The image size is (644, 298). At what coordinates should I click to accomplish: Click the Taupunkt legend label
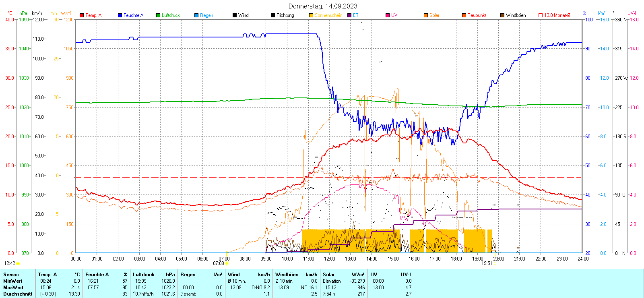[x=477, y=15]
